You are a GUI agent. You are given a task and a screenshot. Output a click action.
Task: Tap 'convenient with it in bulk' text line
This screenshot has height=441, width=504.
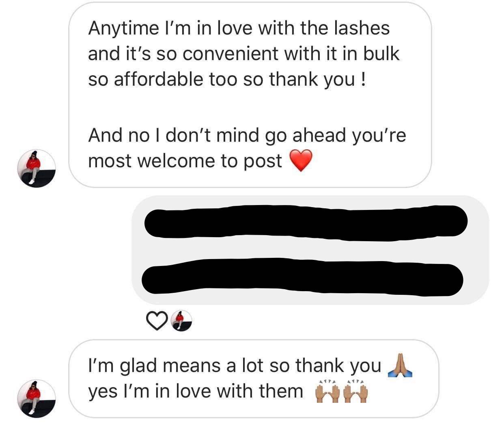click(x=291, y=54)
